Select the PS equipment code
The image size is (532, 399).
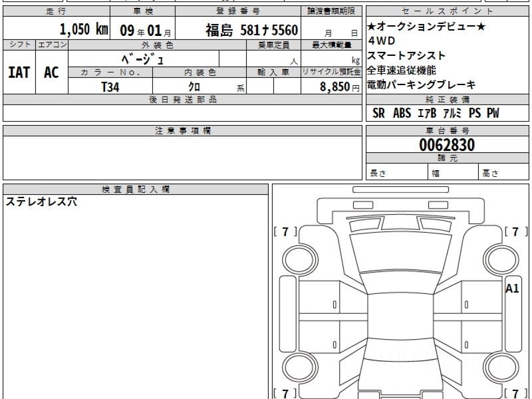pyautogui.click(x=475, y=113)
